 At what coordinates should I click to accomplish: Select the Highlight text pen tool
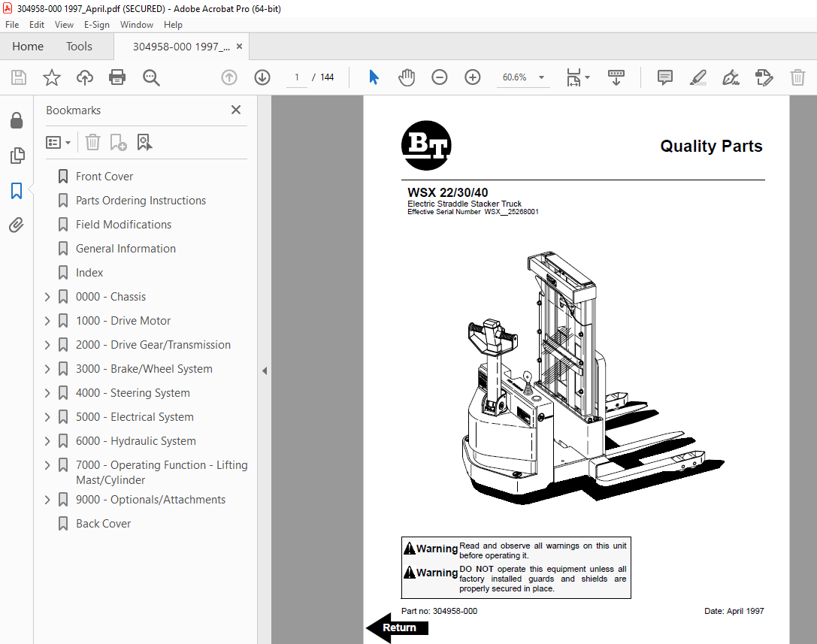click(x=697, y=77)
